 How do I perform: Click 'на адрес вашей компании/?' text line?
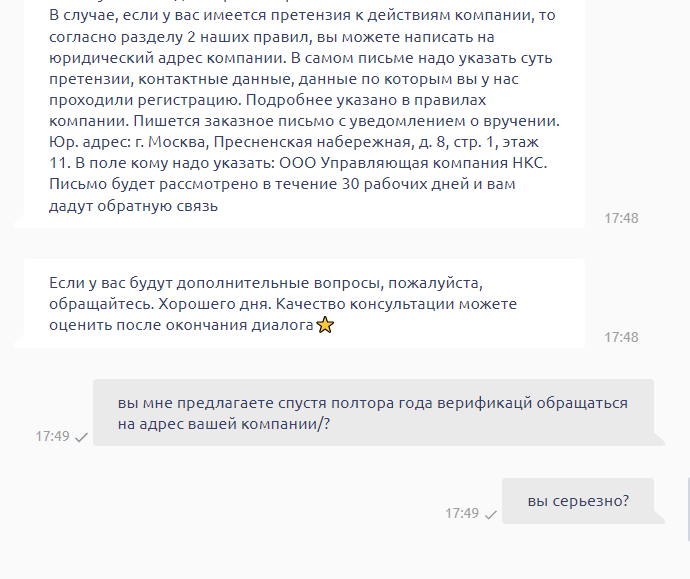[x=223, y=424]
